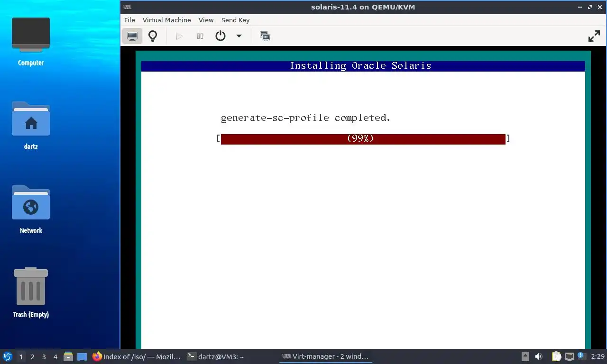
Task: Click the 99% installation progress bar
Action: (363, 138)
